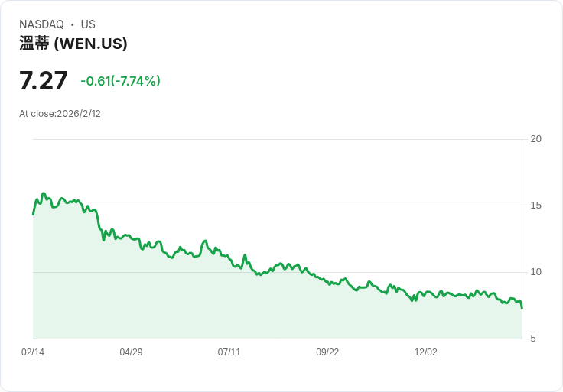The width and height of the screenshot is (563, 392).
Task: Click the At close:2026/2/12 timestamp
Action: (60, 114)
